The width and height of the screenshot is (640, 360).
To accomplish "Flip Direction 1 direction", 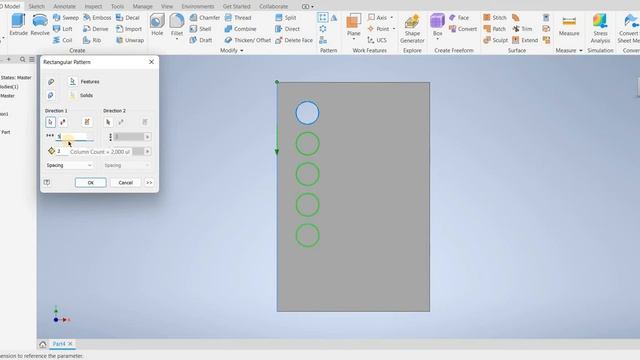I will (x=63, y=122).
